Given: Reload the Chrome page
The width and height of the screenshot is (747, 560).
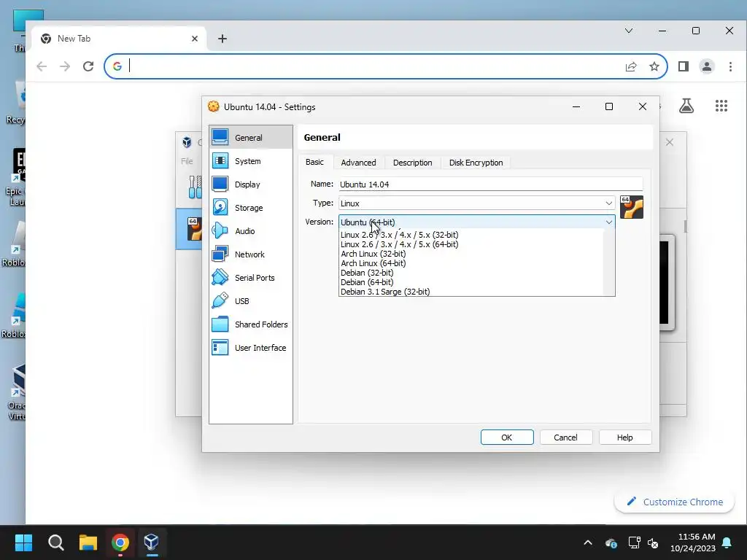Looking at the screenshot, I should pyautogui.click(x=88, y=66).
